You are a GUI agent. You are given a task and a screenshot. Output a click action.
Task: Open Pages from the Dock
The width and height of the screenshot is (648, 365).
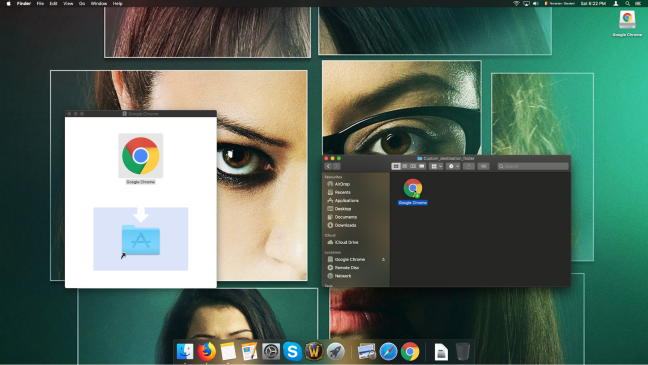(x=249, y=352)
